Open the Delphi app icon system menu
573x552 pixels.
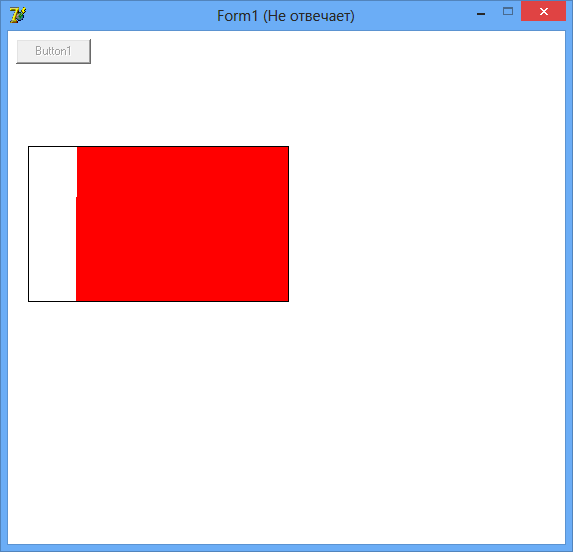[18, 16]
